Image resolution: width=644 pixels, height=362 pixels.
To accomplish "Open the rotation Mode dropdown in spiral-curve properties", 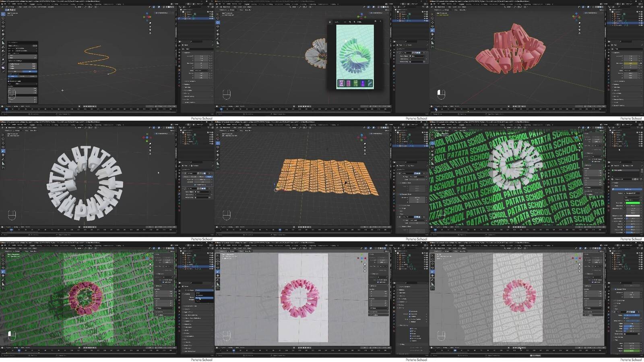I will [x=201, y=70].
